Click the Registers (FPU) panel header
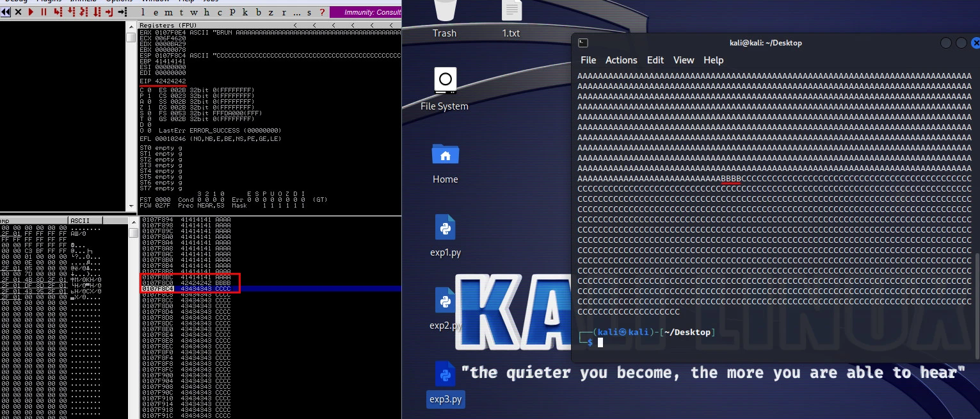This screenshot has height=419, width=980. coord(269,25)
